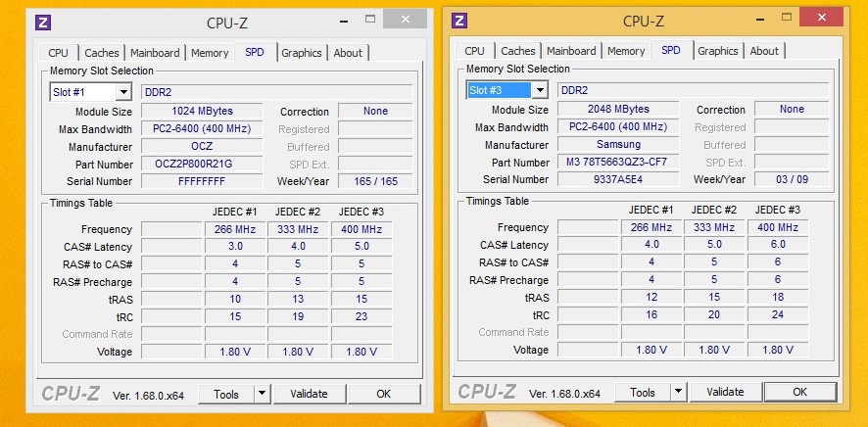Click Max Bandwidth value in Slot #1 window
The height and width of the screenshot is (427, 868).
pyautogui.click(x=202, y=128)
